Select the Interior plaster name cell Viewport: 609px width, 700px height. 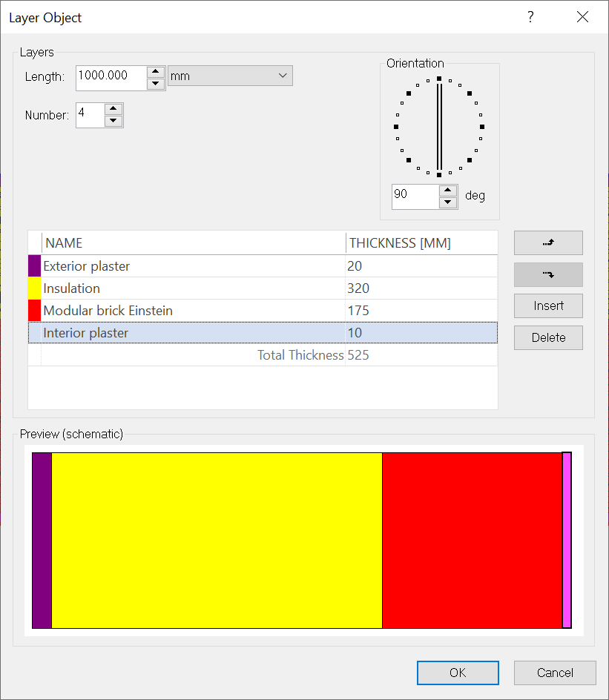[194, 333]
